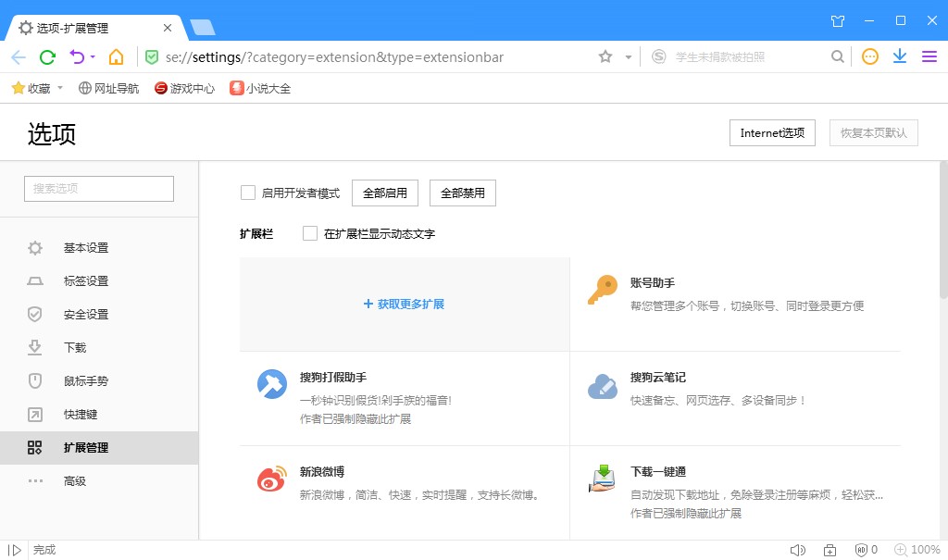The height and width of the screenshot is (560, 948).
Task: Click the bookmark star in address bar
Action: click(605, 57)
